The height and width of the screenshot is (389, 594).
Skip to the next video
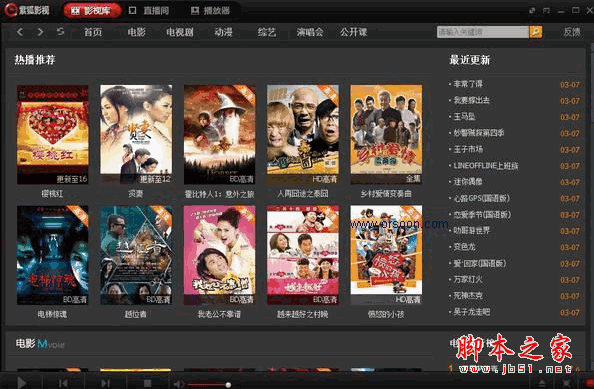click(x=105, y=383)
